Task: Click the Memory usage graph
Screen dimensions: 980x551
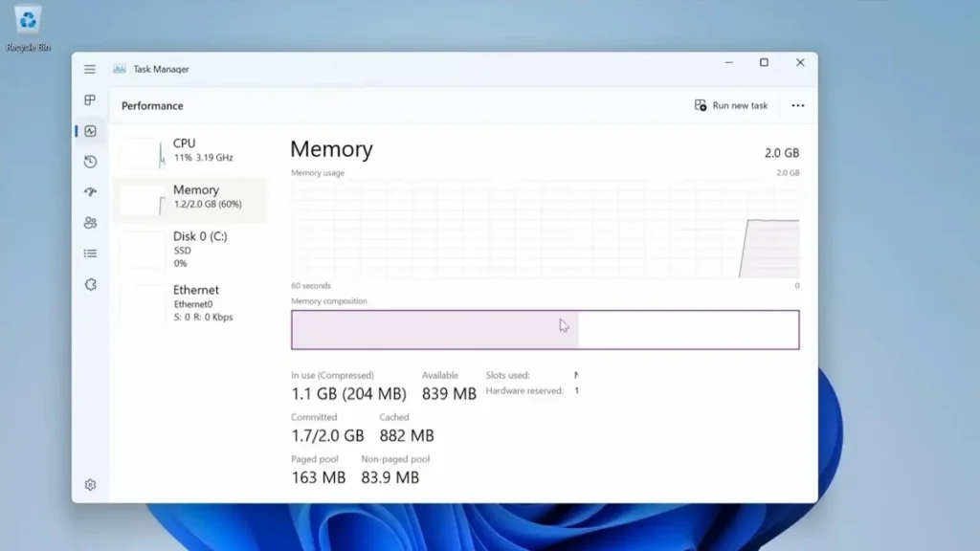Action: (545, 230)
